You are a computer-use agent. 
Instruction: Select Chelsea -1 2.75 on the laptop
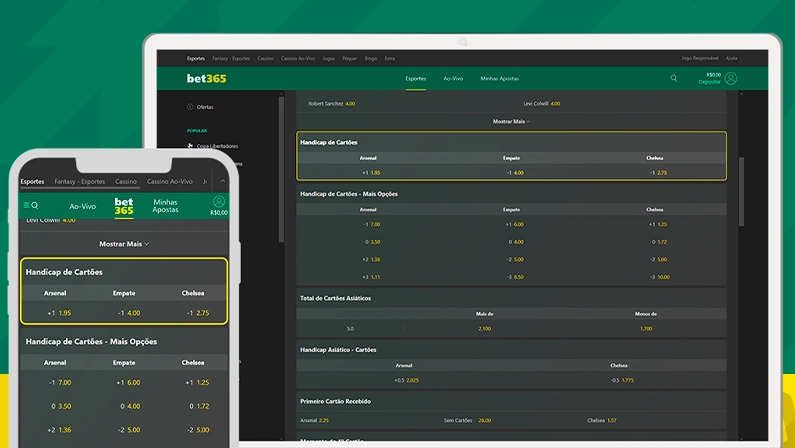(x=658, y=173)
